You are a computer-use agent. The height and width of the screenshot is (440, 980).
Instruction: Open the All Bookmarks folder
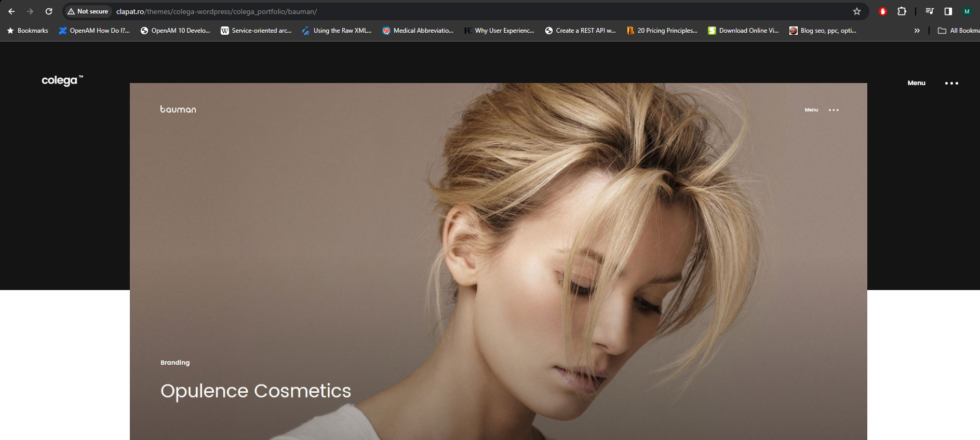pyautogui.click(x=958, y=31)
